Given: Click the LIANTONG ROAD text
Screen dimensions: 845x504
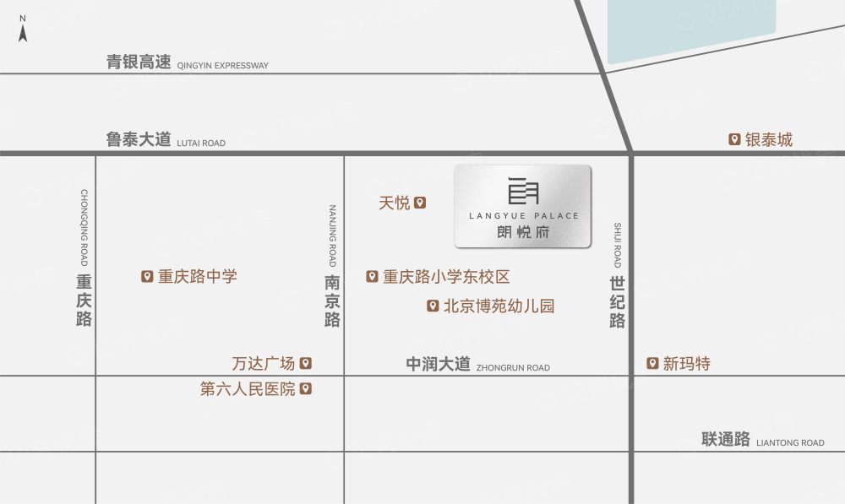Looking at the screenshot, I should point(790,442).
